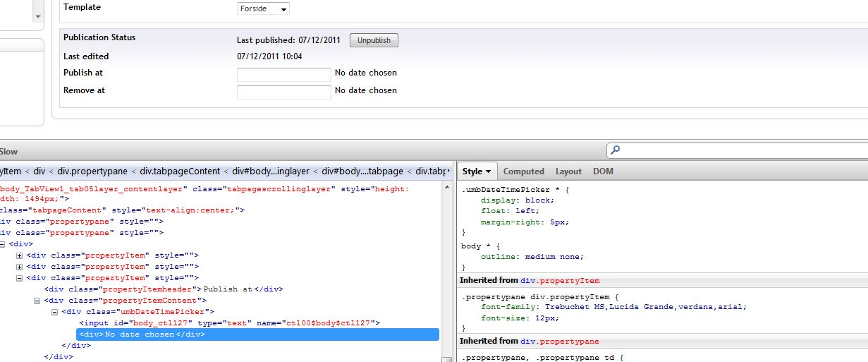Collapse the umbDateTimePicker div node
Image resolution: width=868 pixels, height=362 pixels.
tap(55, 312)
